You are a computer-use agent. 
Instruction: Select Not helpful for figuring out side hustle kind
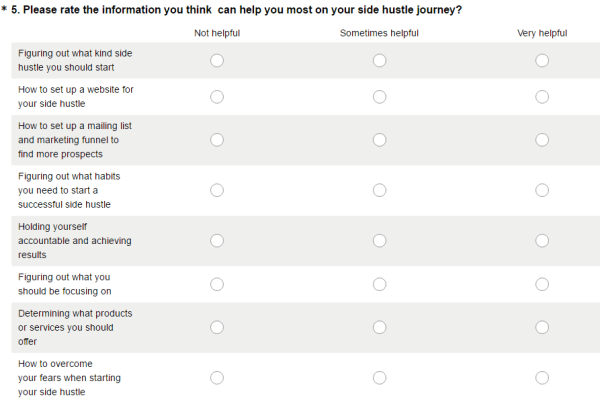coord(217,60)
